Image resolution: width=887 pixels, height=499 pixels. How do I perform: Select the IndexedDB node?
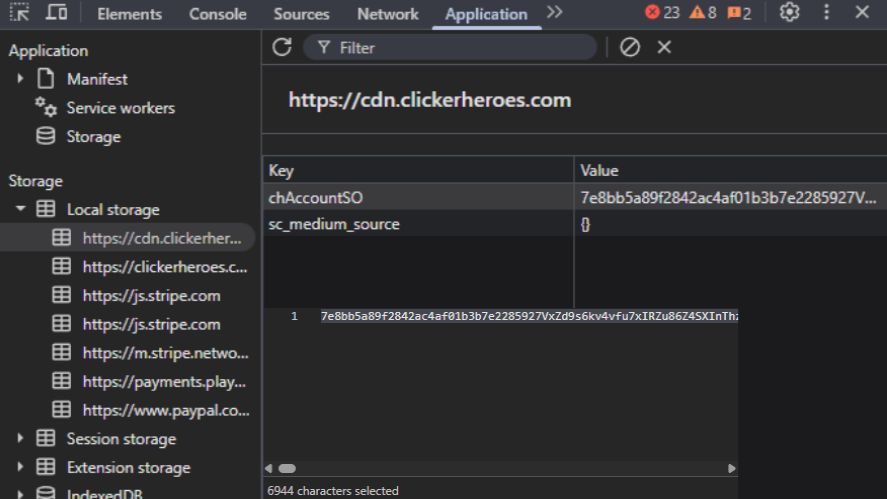[105, 494]
